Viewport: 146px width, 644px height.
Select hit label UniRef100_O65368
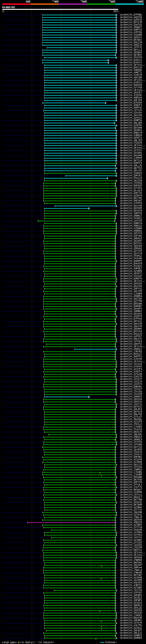131,558
